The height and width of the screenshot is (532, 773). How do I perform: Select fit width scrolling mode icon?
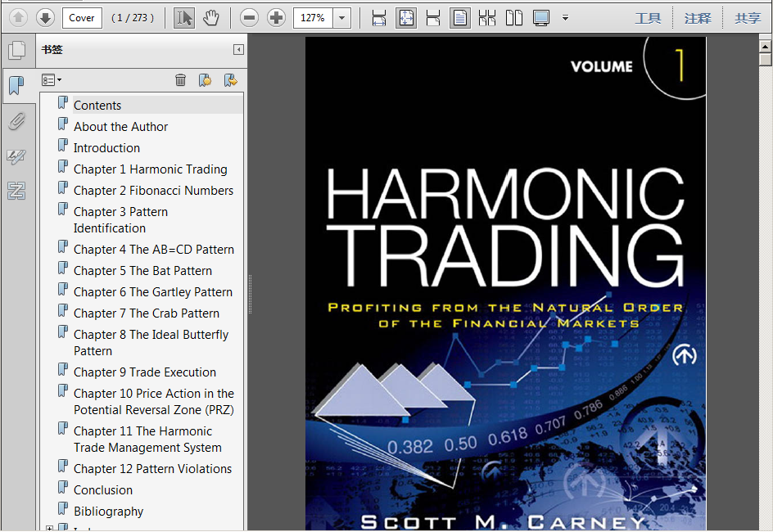pos(378,18)
